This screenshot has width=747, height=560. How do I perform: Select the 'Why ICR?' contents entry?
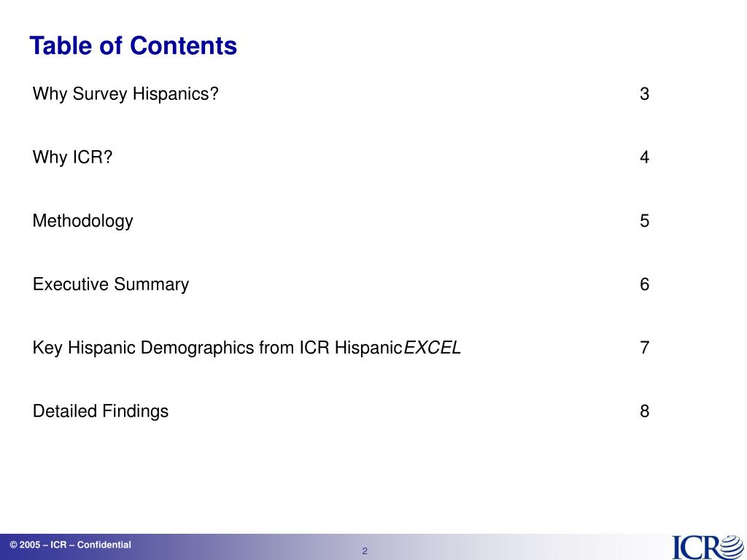click(72, 157)
